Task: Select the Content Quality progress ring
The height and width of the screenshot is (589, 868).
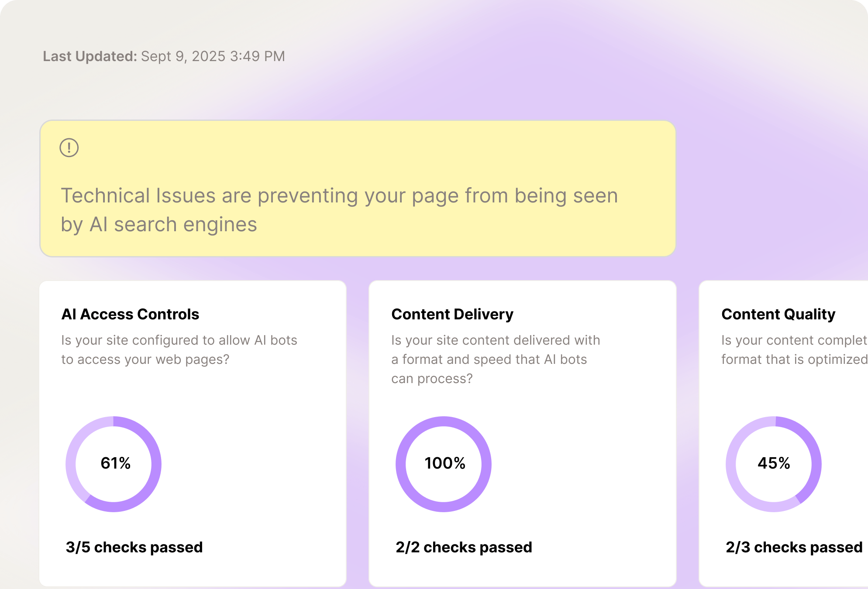Action: 774,464
